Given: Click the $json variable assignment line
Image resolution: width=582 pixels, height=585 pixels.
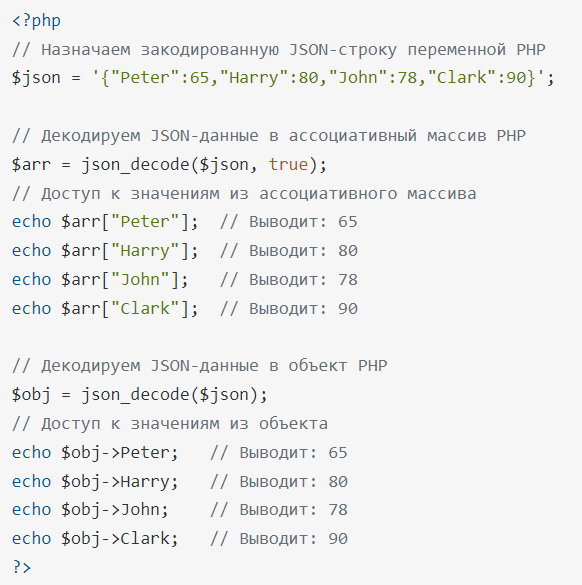Looking at the screenshot, I should coord(283,78).
